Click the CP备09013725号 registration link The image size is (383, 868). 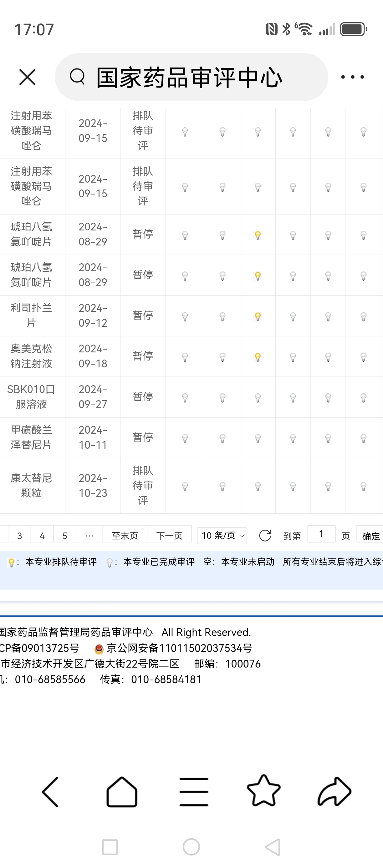click(39, 648)
